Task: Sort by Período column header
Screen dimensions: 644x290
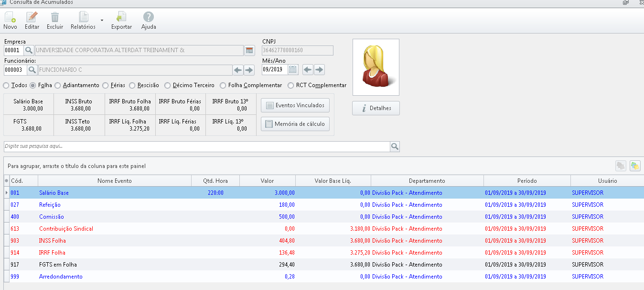Action: (527, 181)
